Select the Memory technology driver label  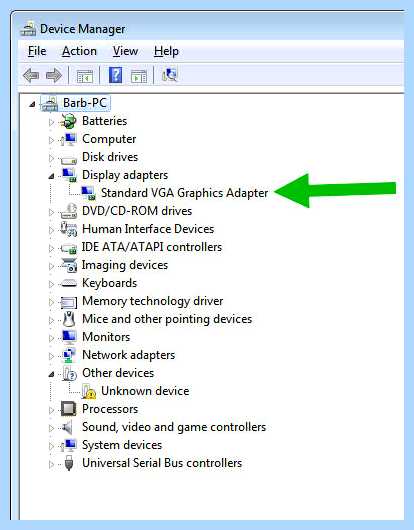(152, 301)
